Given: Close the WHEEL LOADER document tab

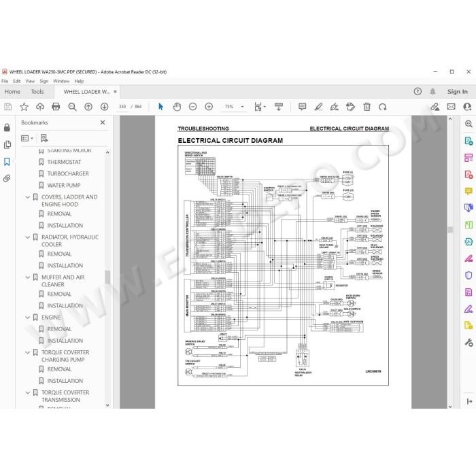Looking at the screenshot, I should pos(116,91).
